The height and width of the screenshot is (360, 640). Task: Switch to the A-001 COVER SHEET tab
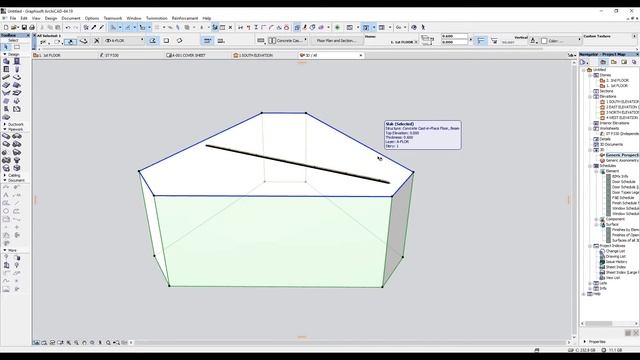pos(198,55)
